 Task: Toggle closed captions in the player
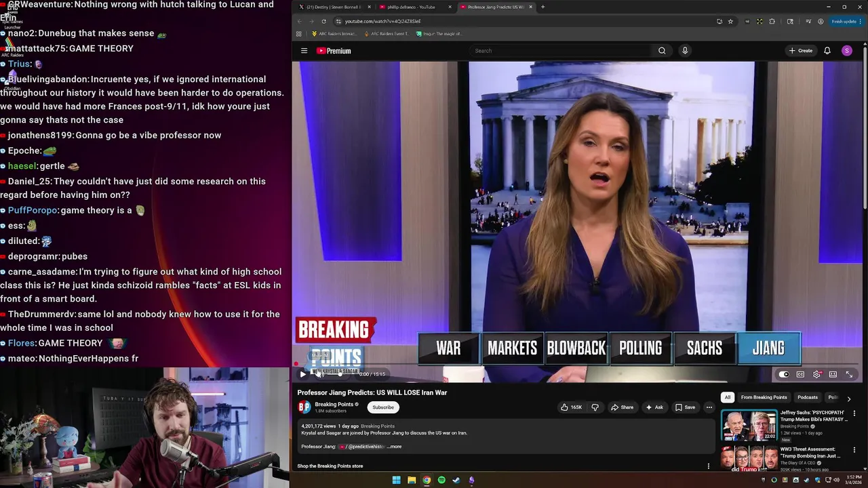click(800, 374)
